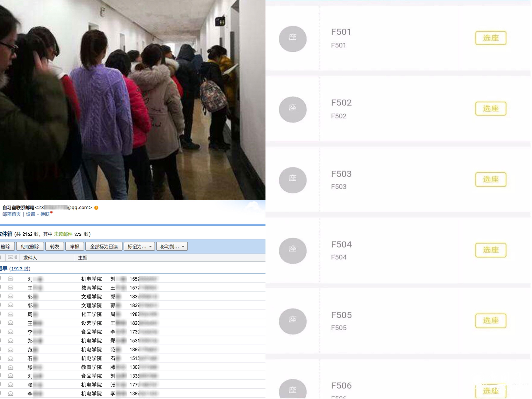Click the grey 座 seat icon for F503
This screenshot has width=532, height=399.
pyautogui.click(x=292, y=180)
